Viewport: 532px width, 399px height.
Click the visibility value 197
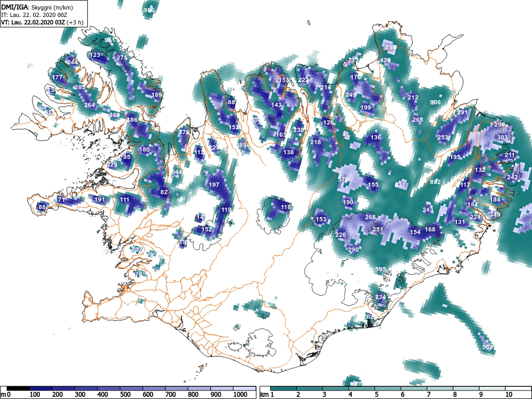coord(214,185)
